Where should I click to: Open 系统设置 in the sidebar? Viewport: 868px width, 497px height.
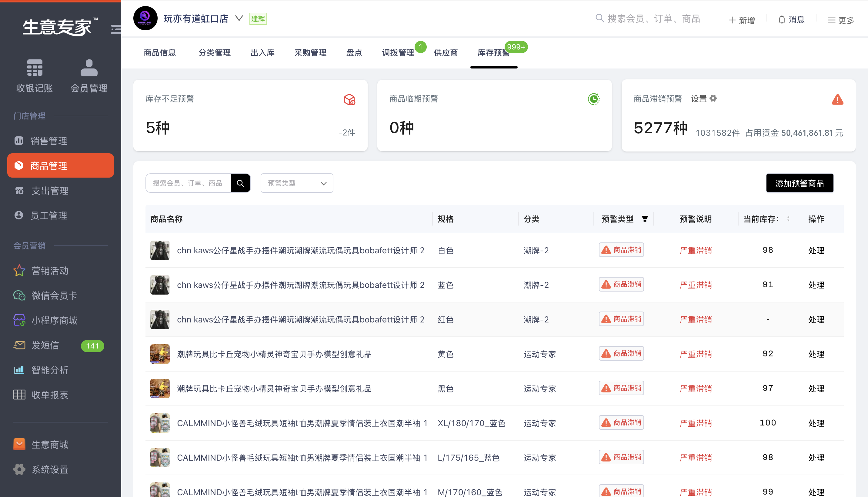pos(50,469)
